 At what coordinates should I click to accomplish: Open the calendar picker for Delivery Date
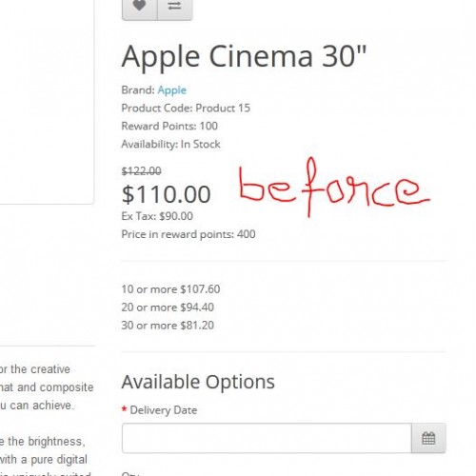point(428,438)
